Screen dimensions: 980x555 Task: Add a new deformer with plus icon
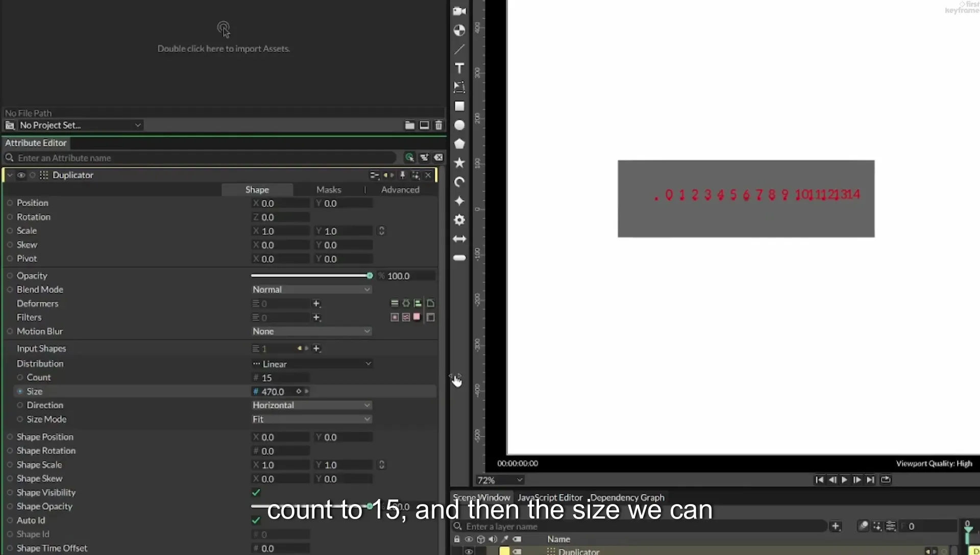[x=316, y=304]
